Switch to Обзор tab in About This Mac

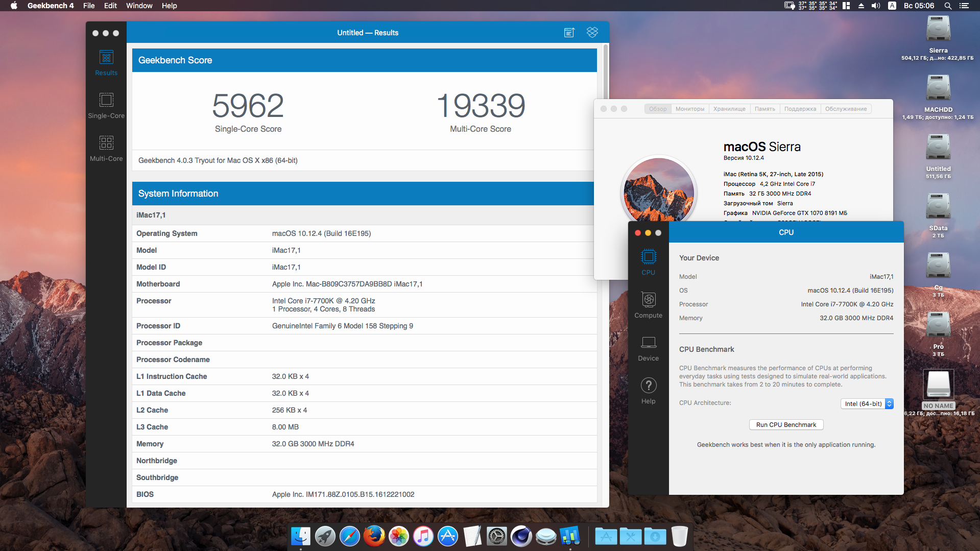click(658, 109)
